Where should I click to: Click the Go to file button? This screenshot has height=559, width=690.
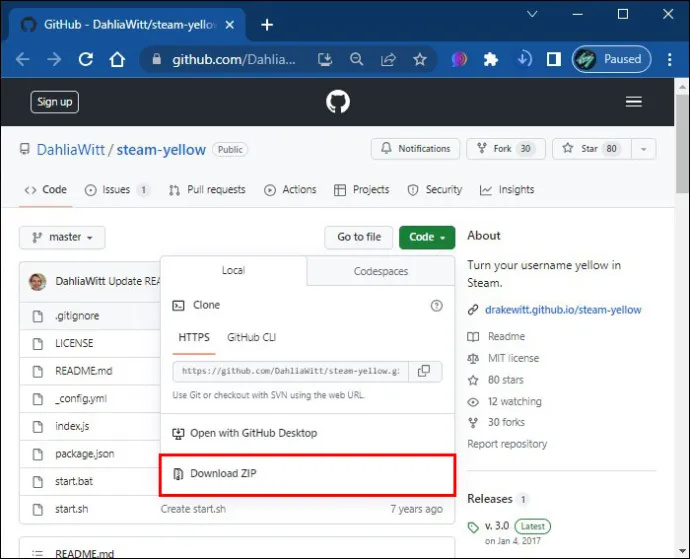pyautogui.click(x=359, y=237)
